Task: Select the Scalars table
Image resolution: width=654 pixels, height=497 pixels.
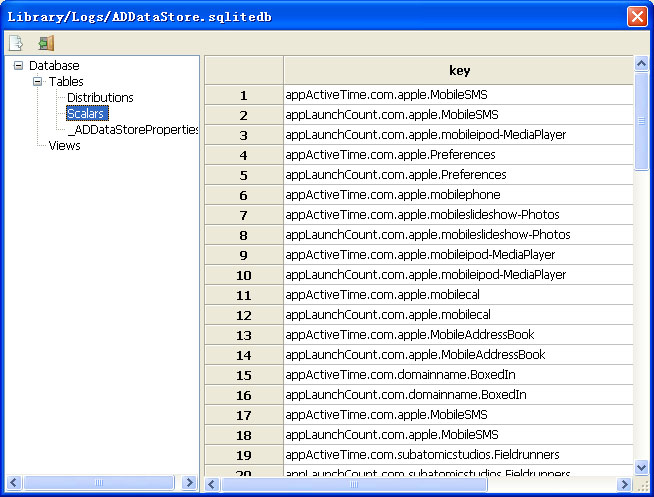Action: point(87,113)
